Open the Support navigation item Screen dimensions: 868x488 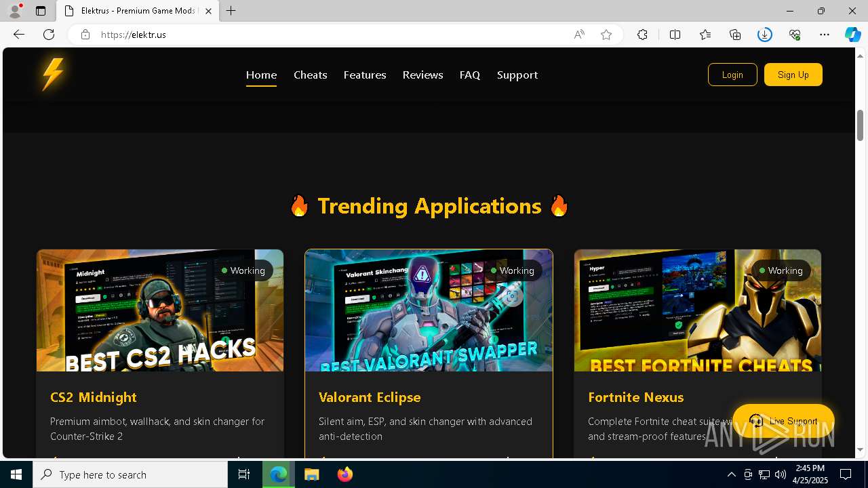click(517, 75)
